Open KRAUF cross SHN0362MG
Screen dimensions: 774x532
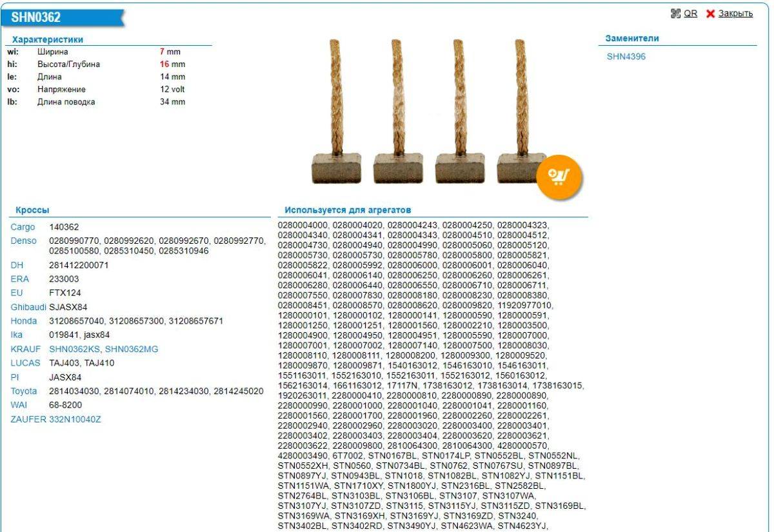click(132, 349)
